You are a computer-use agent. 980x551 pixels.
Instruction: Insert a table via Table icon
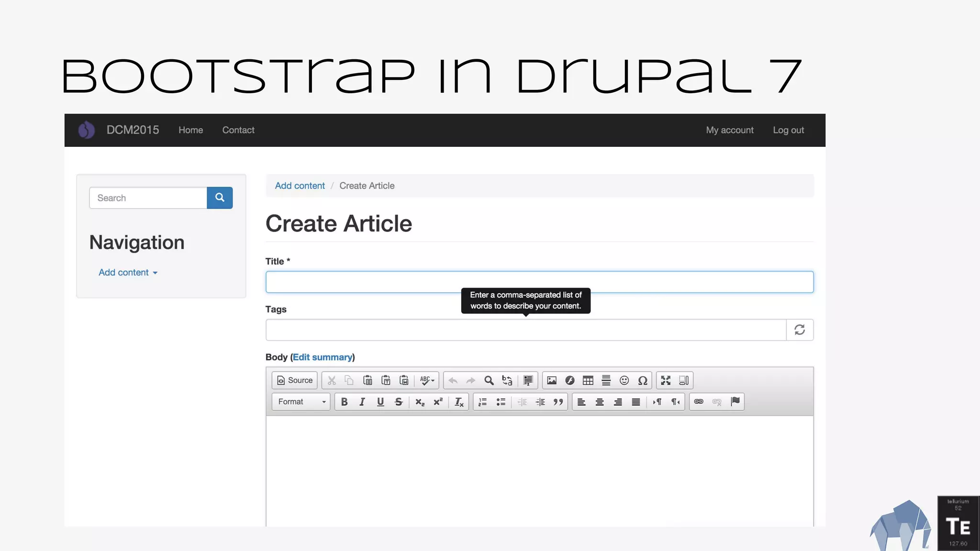pyautogui.click(x=588, y=380)
